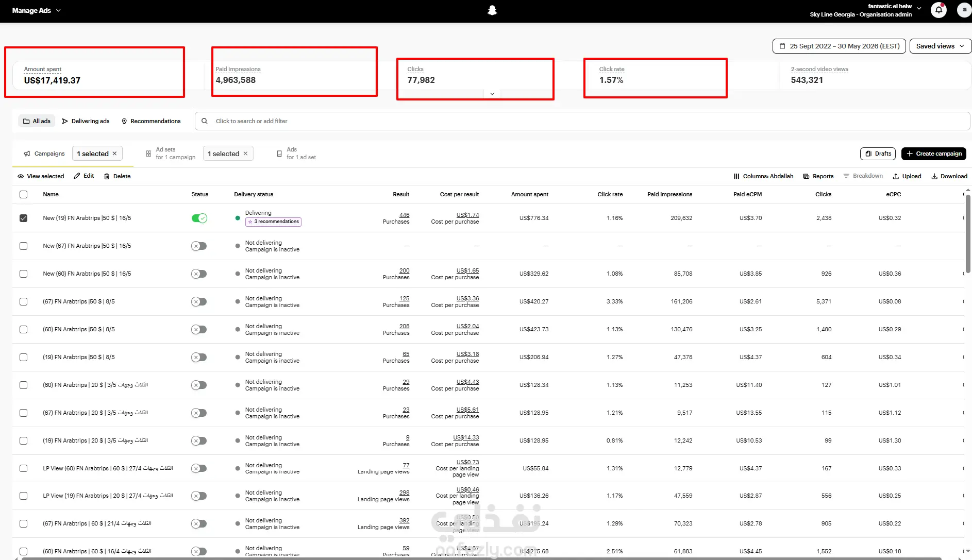The height and width of the screenshot is (560, 972).
Task: Toggle the select-all checkbox in the header
Action: pyautogui.click(x=23, y=194)
